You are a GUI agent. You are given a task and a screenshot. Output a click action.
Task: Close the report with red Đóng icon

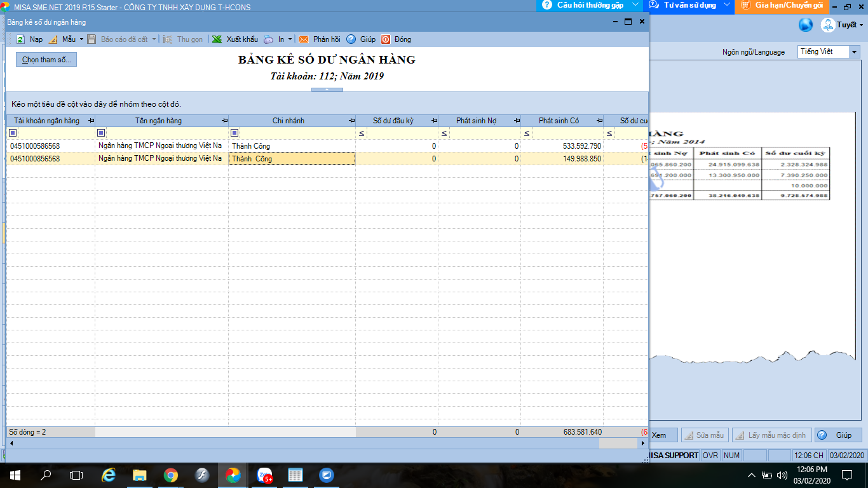[386, 39]
